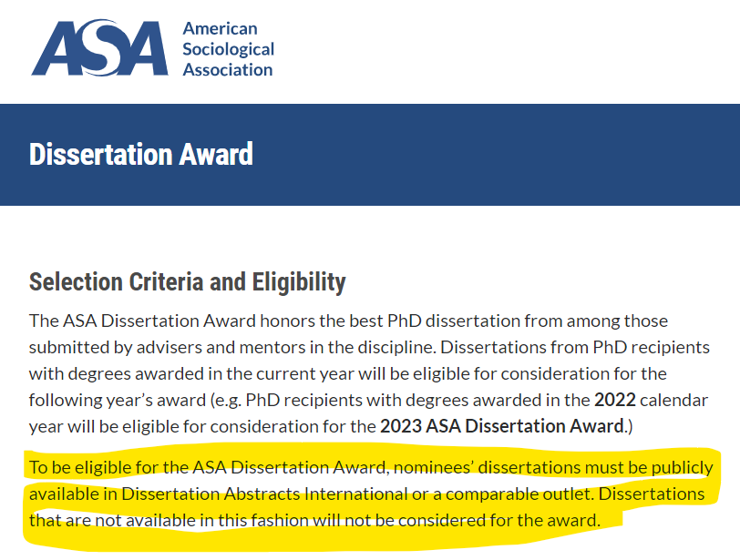Viewport: 740px width, 560px height.
Task: Click the word American in the logo
Action: [x=220, y=28]
